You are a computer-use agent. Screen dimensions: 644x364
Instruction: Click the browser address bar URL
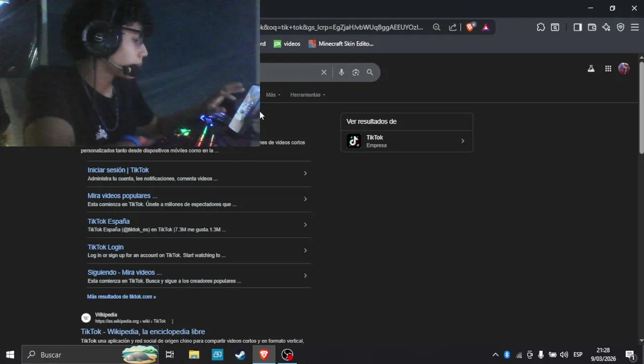pyautogui.click(x=342, y=27)
